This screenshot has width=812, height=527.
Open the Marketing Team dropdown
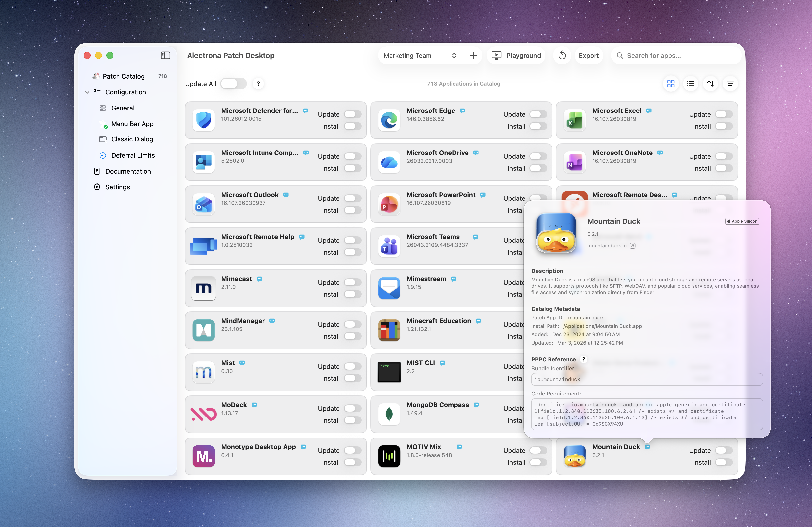[x=420, y=56]
